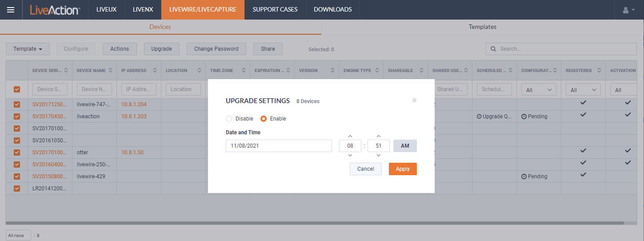The width and height of the screenshot is (644, 241).
Task: Sort by Configuration column arrows
Action: [x=555, y=70]
